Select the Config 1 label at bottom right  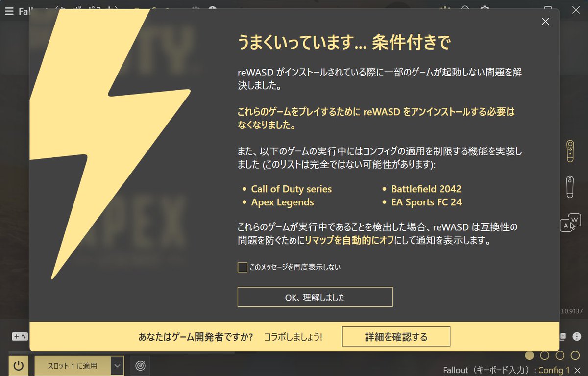[554, 370]
